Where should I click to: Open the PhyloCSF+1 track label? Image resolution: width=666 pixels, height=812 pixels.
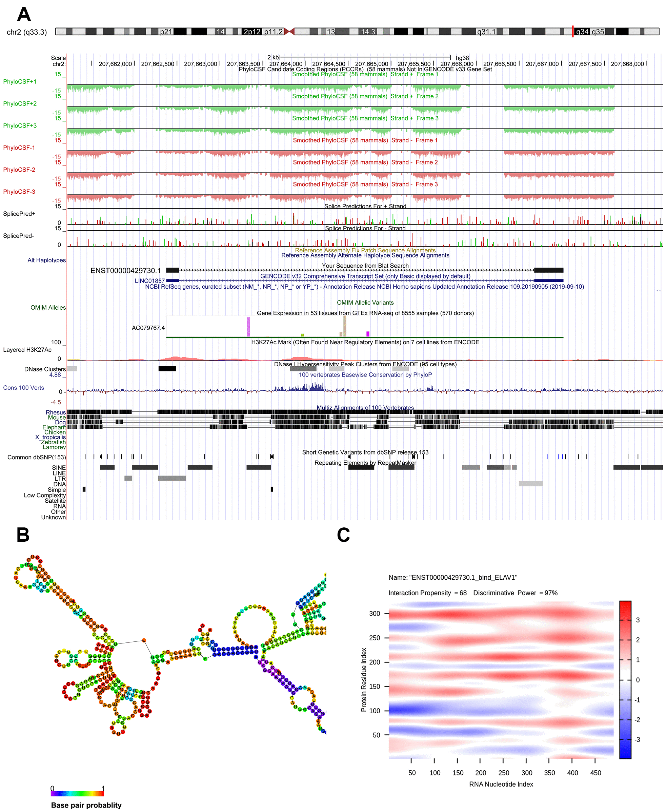pyautogui.click(x=20, y=81)
